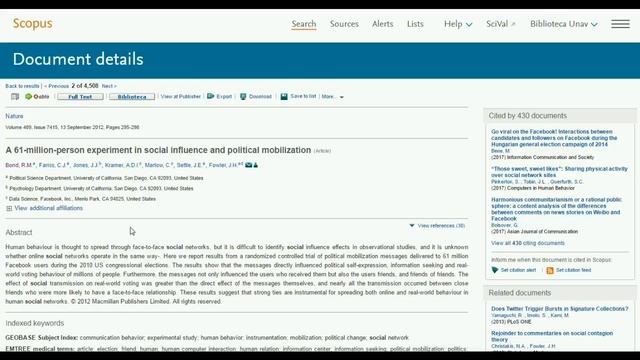This screenshot has width=640, height=360.
Task: Open SciVal from the top menu
Action: pyautogui.click(x=497, y=24)
